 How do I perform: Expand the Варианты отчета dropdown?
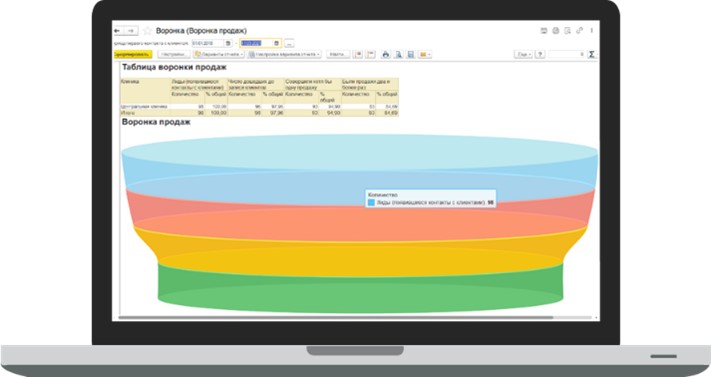coord(219,54)
